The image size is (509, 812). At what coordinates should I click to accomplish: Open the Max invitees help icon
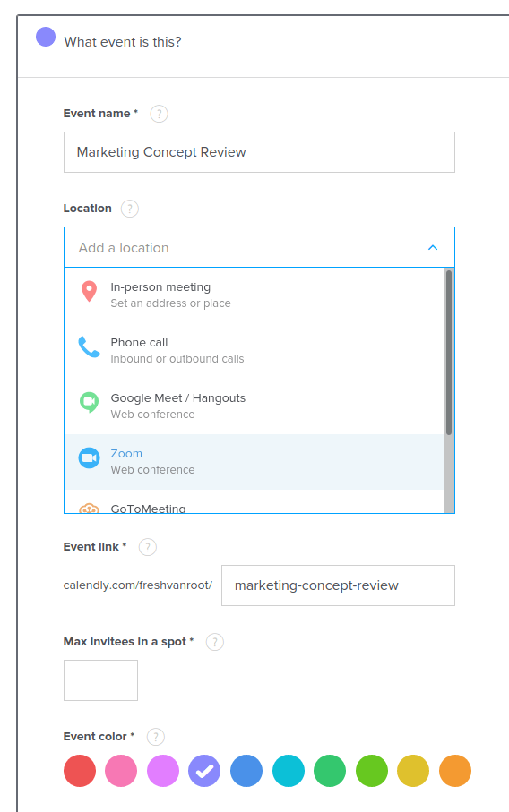point(214,642)
